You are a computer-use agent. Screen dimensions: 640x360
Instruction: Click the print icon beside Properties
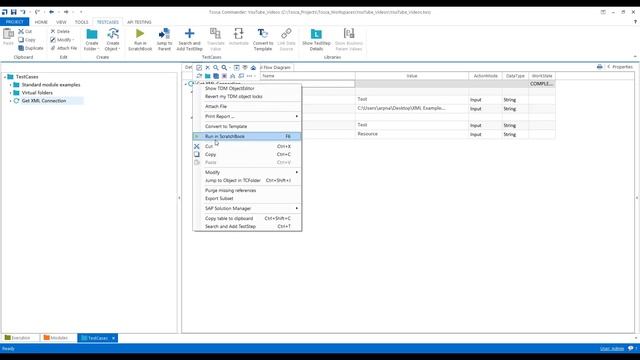pos(599,67)
